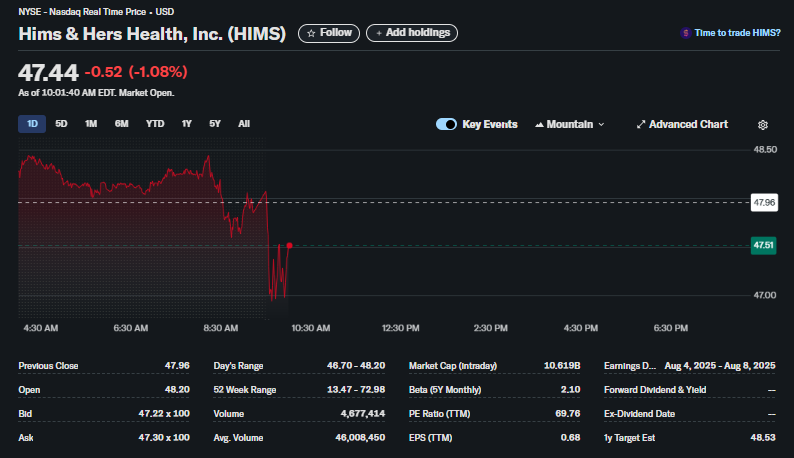Click the Beta value 2.10
The height and width of the screenshot is (458, 794).
pyautogui.click(x=570, y=390)
